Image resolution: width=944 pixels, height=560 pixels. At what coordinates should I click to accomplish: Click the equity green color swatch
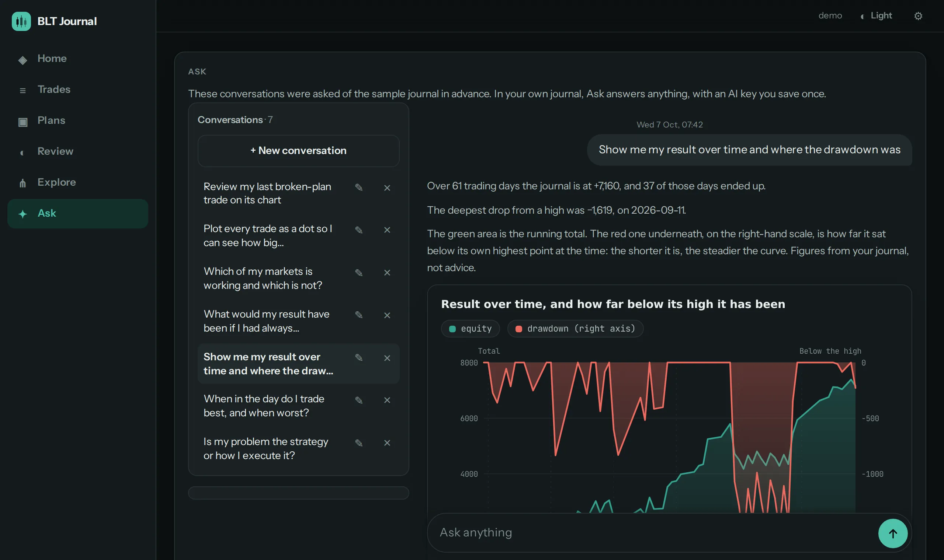click(452, 329)
